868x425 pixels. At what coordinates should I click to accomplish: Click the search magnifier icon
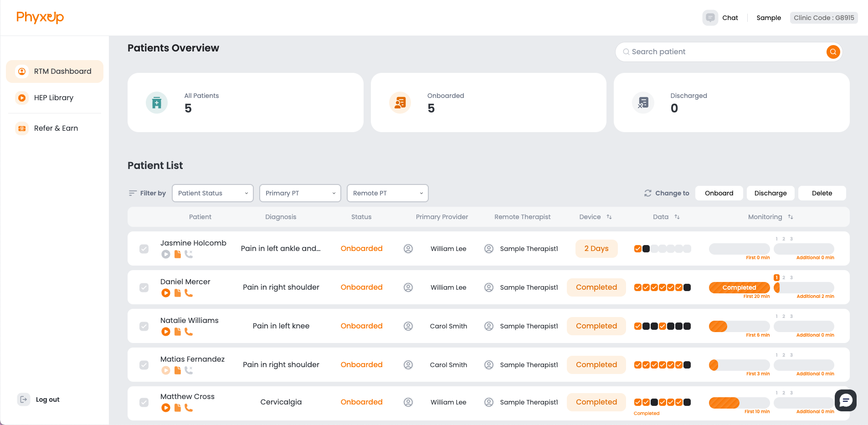point(833,52)
